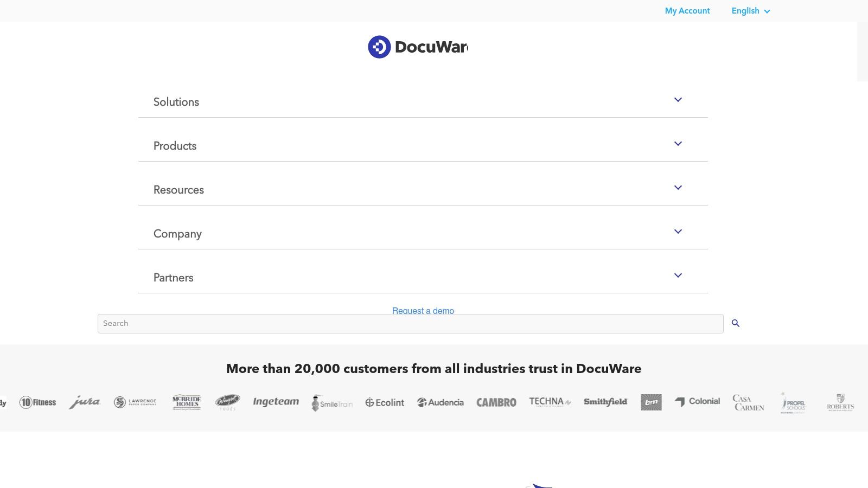
Task: Click the Request a demo link
Action: (x=423, y=310)
